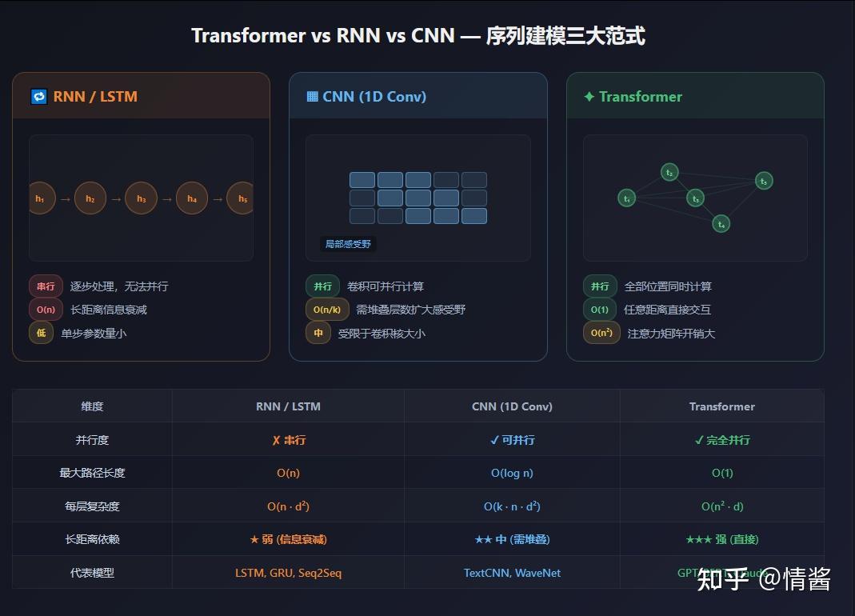855x616 pixels.
Task: Click the 维度 table column header
Action: coord(92,406)
